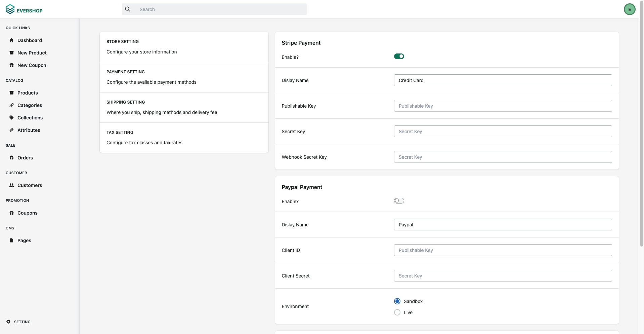Screen dimensions: 644x334
Task: Open the CMS Pages section
Action: click(24, 240)
